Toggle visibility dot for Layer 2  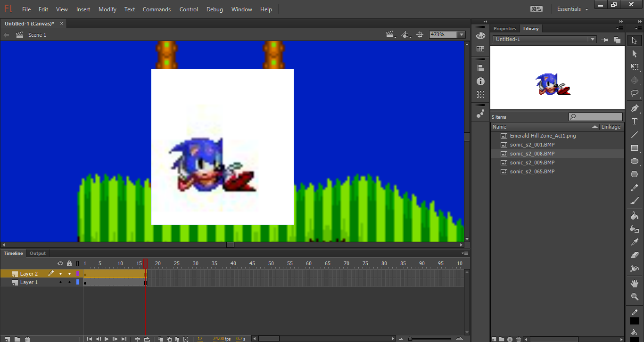pyautogui.click(x=60, y=274)
